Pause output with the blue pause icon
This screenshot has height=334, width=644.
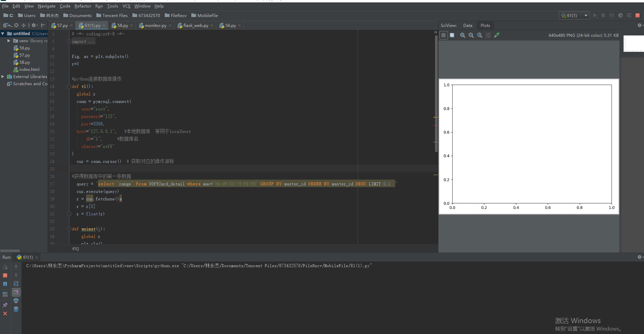pos(5,284)
